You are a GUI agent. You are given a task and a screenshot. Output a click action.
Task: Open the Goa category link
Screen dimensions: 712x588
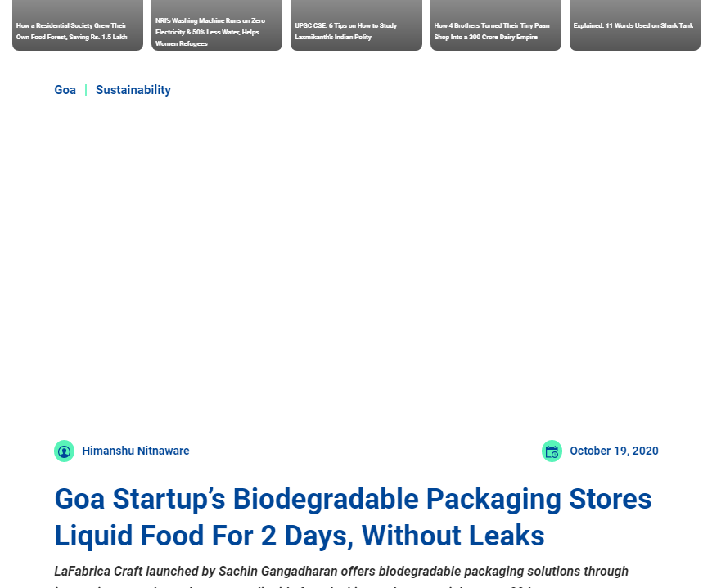(x=65, y=90)
